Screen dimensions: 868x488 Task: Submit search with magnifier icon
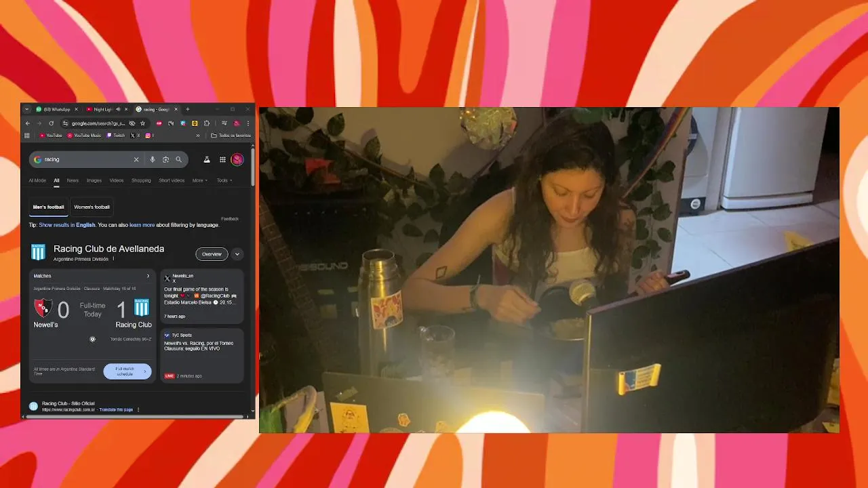click(179, 159)
